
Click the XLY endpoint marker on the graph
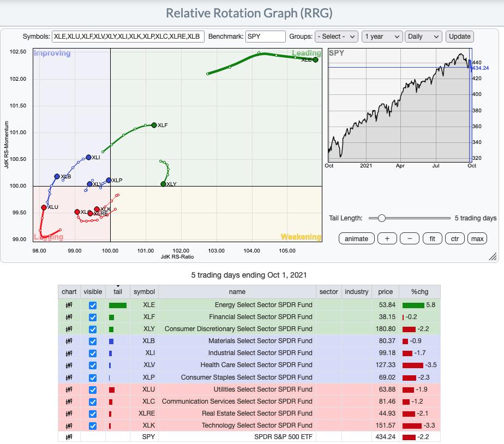click(163, 184)
